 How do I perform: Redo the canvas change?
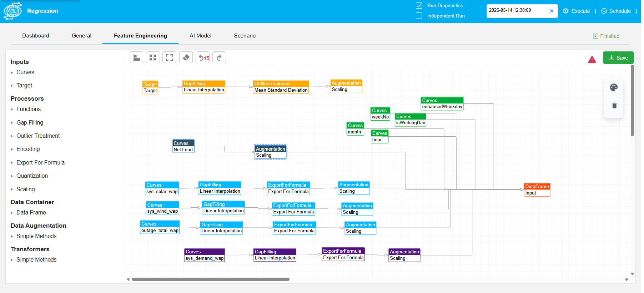coord(219,57)
